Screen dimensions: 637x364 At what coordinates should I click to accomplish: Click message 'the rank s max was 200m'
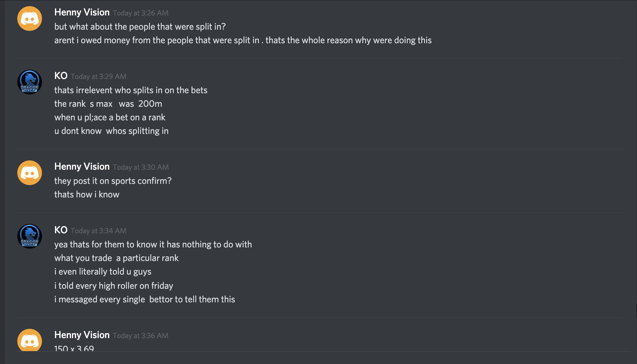pos(108,104)
